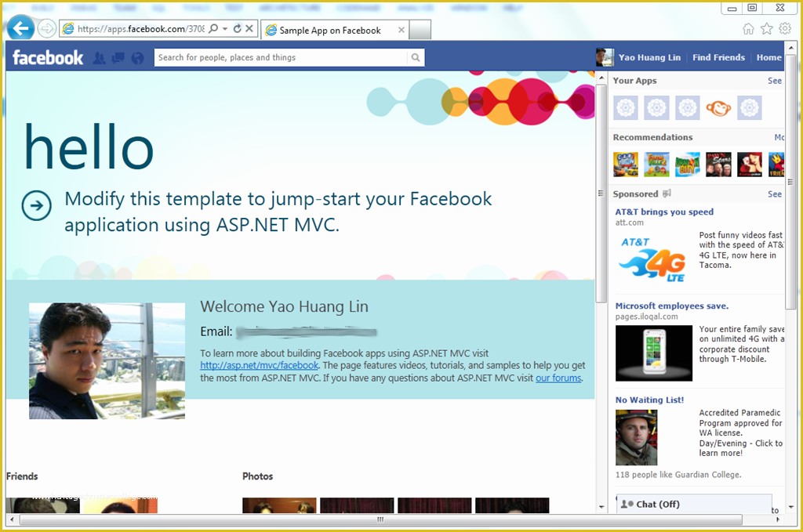Click the our forums link
Image resolution: width=803 pixels, height=532 pixels.
pos(558,378)
